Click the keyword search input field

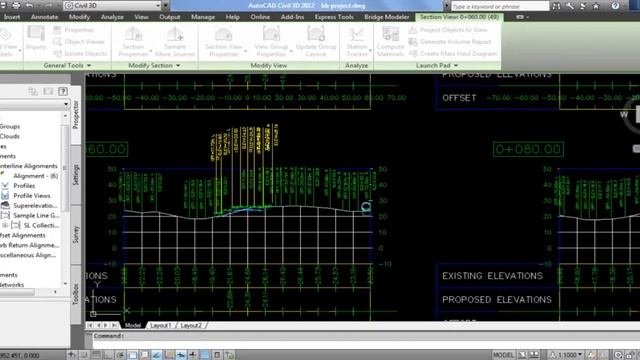pos(500,6)
